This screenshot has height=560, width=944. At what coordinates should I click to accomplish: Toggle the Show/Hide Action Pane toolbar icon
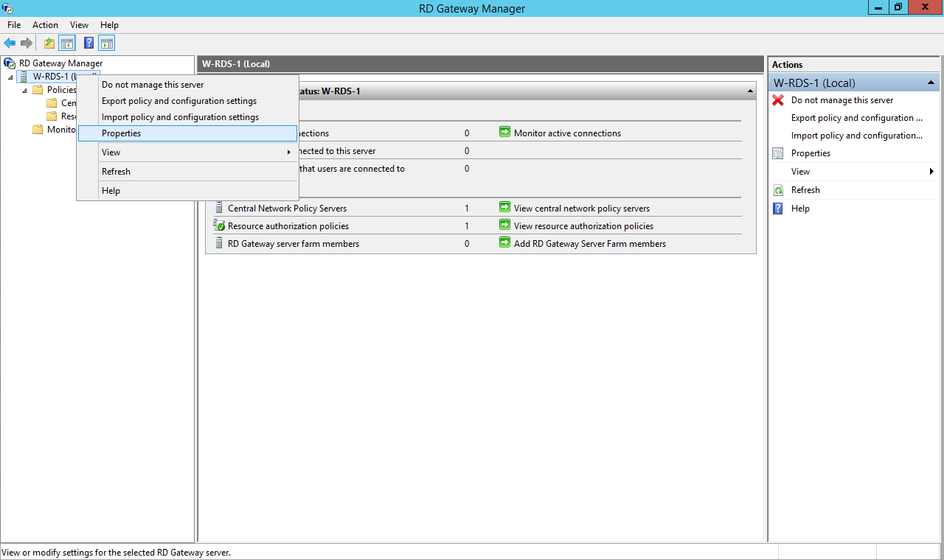click(x=106, y=43)
